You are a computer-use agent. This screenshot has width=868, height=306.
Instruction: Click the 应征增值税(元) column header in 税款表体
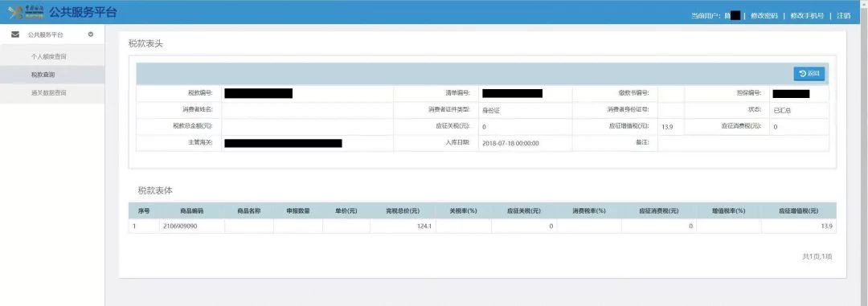798,210
